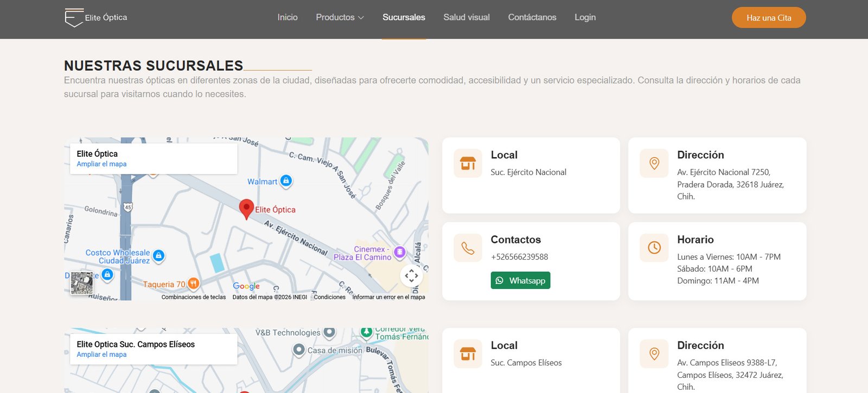
Task: Expand the Productos dropdown menu
Action: 340,17
